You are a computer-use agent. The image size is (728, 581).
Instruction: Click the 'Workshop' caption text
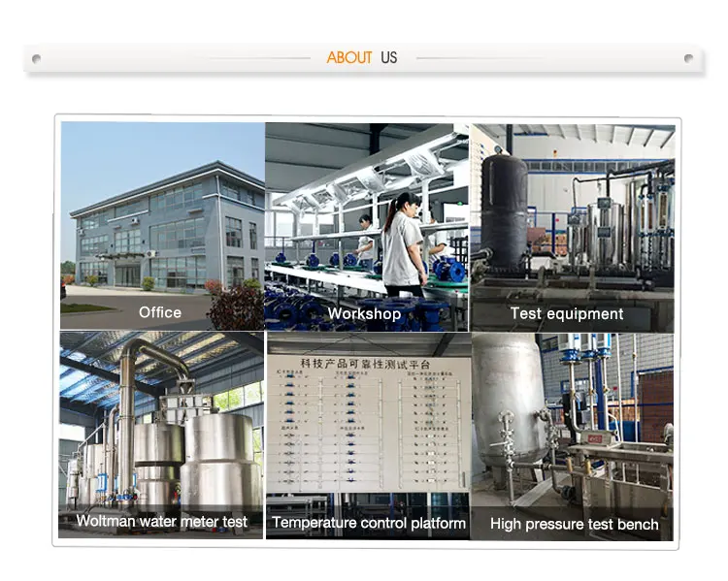click(x=364, y=314)
